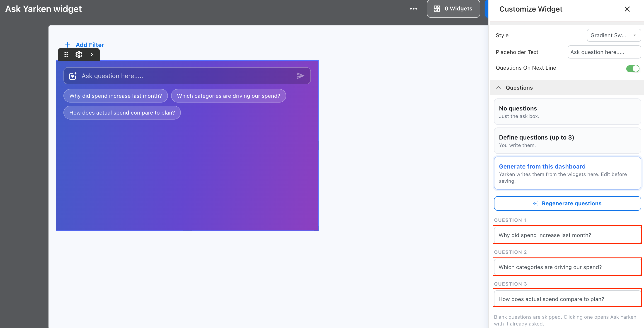
Task: Click 'Why did spend increase last month?' chip
Action: [x=116, y=96]
